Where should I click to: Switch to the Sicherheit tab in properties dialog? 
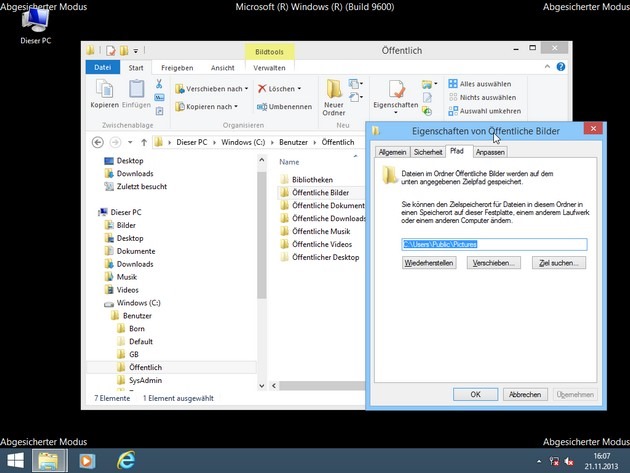[428, 152]
